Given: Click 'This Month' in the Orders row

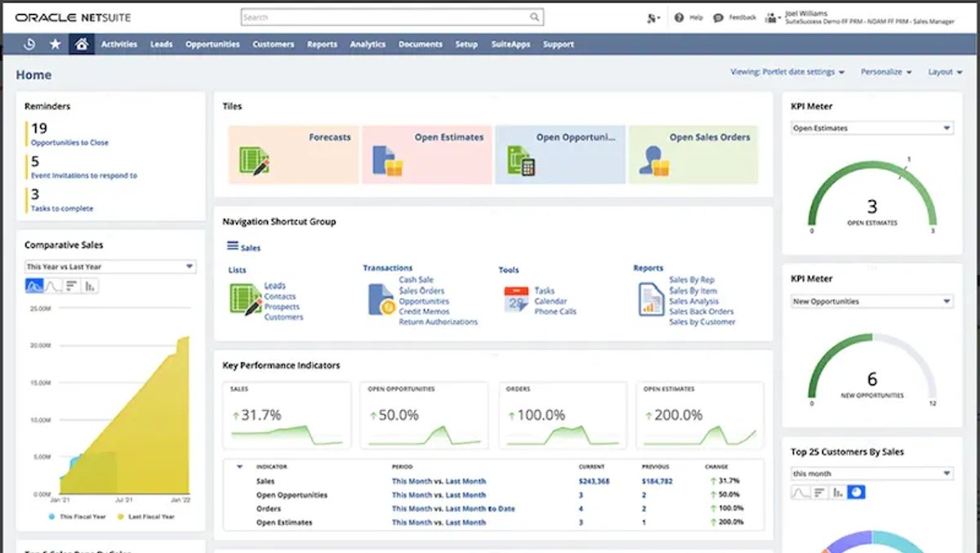Looking at the screenshot, I should coord(412,509).
